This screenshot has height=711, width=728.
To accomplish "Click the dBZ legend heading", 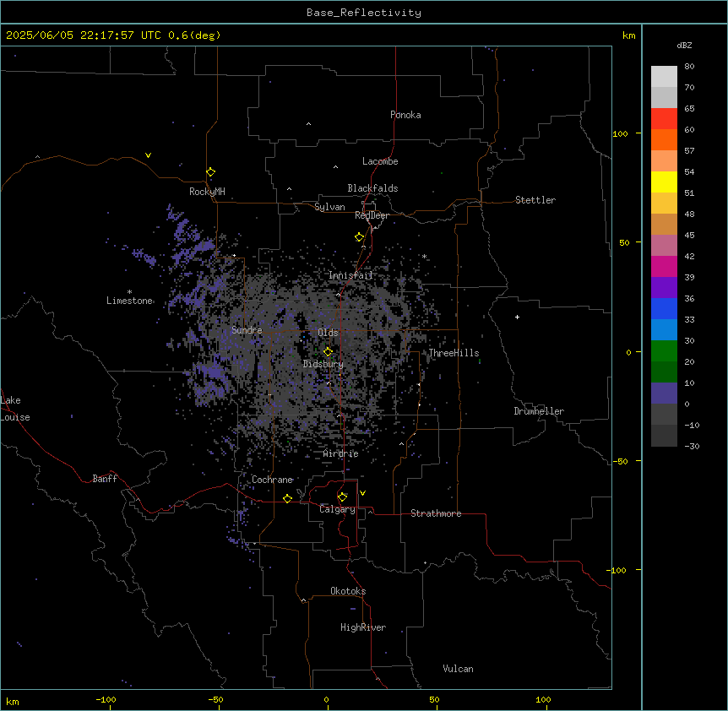I will (684, 46).
